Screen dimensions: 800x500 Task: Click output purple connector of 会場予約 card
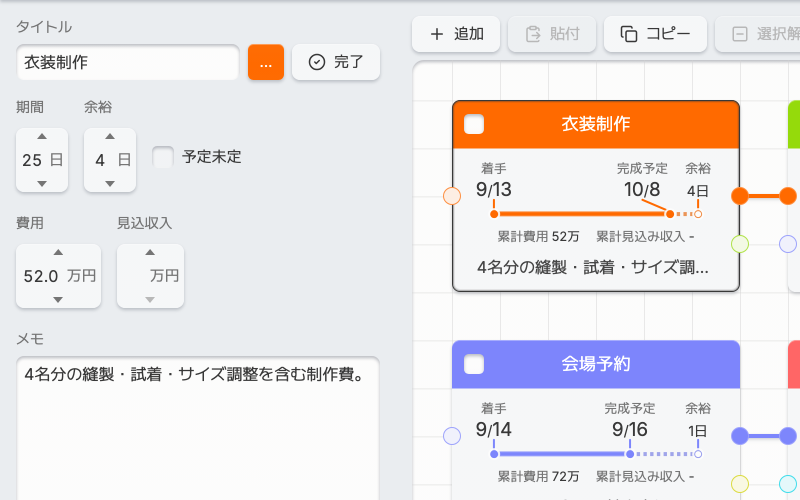740,436
